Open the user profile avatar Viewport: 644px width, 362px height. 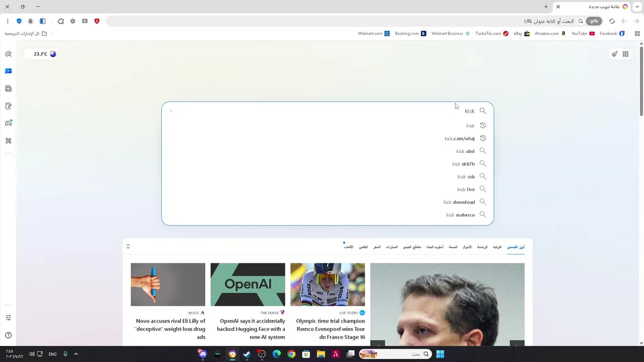[31, 21]
